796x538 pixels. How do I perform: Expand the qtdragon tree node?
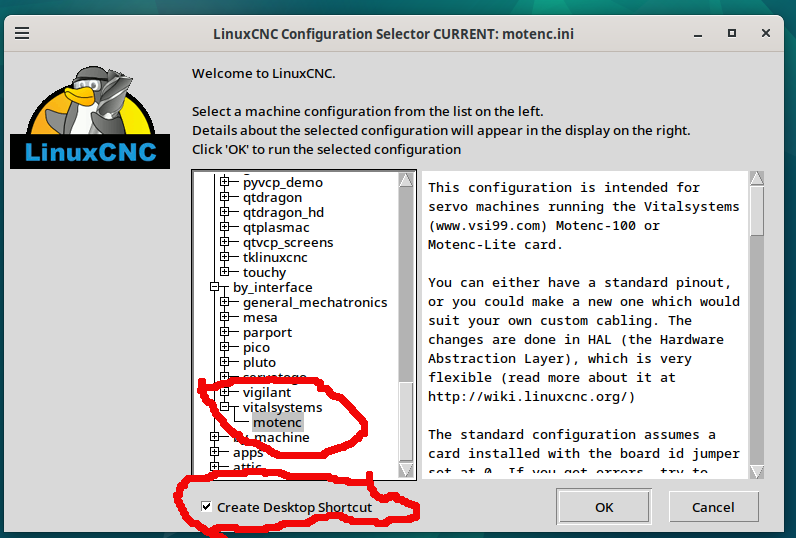pos(225,196)
